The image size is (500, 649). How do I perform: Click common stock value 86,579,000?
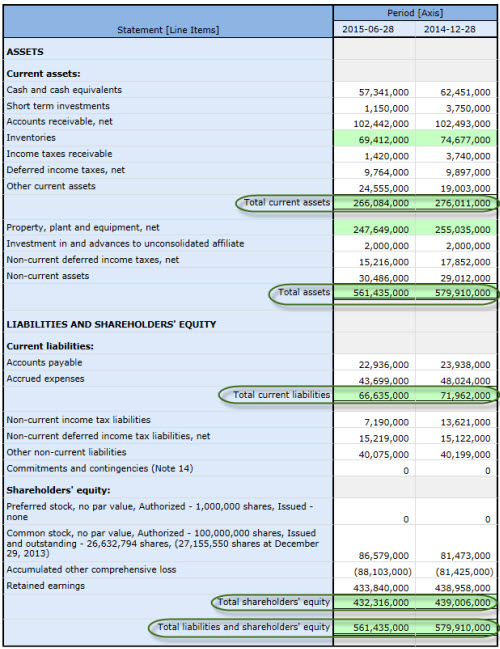384,556
